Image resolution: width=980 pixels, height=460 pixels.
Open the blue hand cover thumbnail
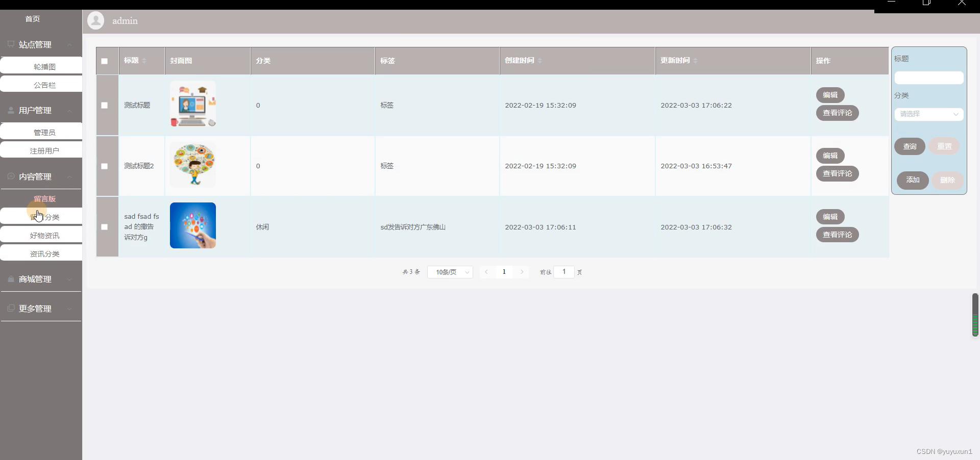[193, 225]
